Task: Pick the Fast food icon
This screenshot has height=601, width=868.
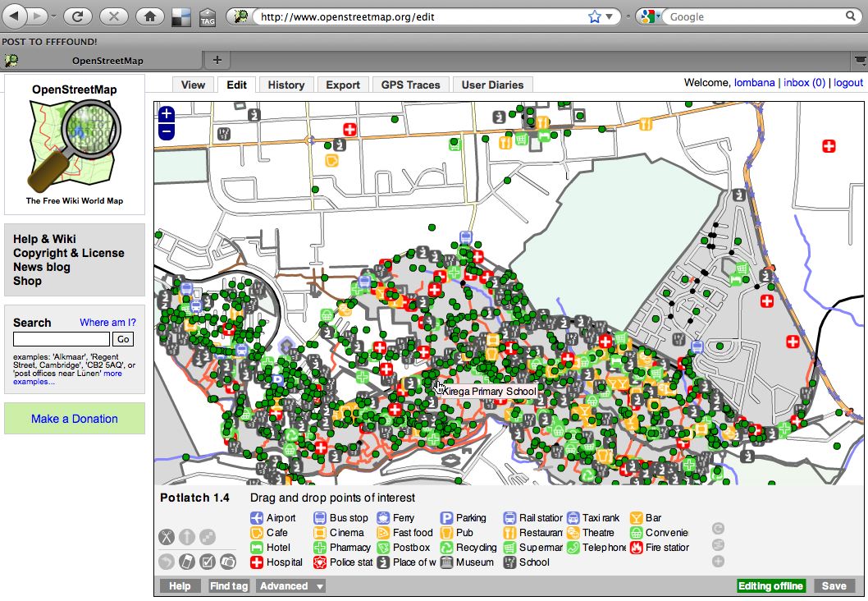Action: point(383,533)
